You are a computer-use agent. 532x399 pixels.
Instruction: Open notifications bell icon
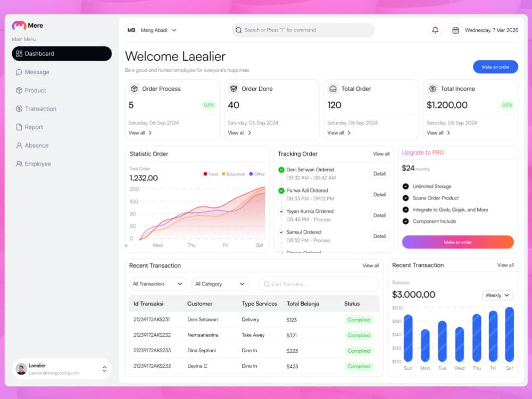click(435, 30)
